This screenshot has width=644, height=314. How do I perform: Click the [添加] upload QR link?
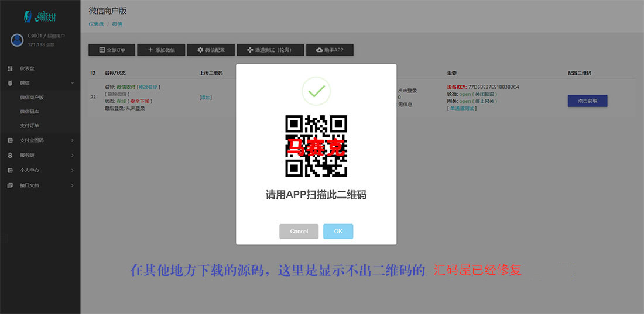pos(205,98)
